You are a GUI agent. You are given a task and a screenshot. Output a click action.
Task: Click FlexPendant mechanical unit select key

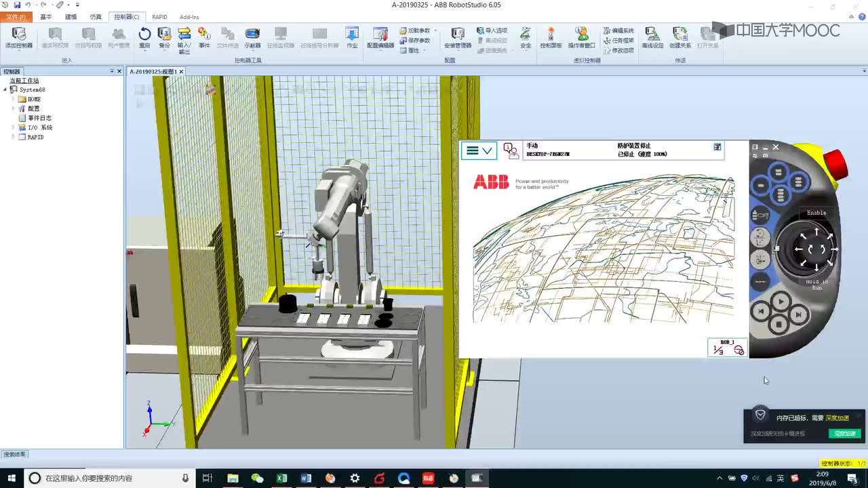click(759, 216)
